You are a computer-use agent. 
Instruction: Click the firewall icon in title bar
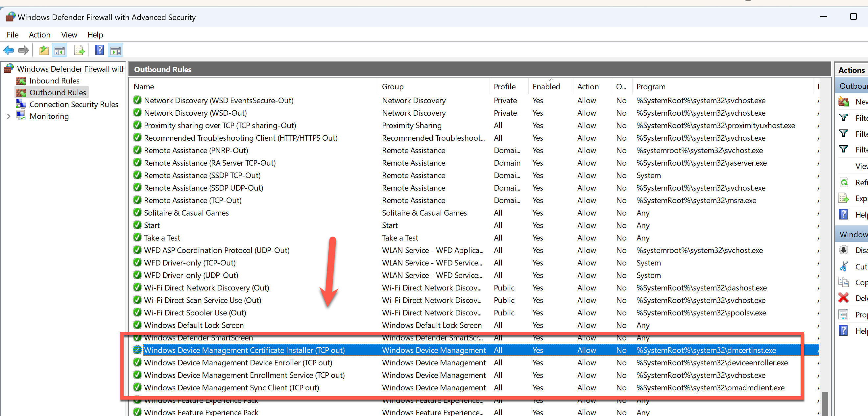11,17
